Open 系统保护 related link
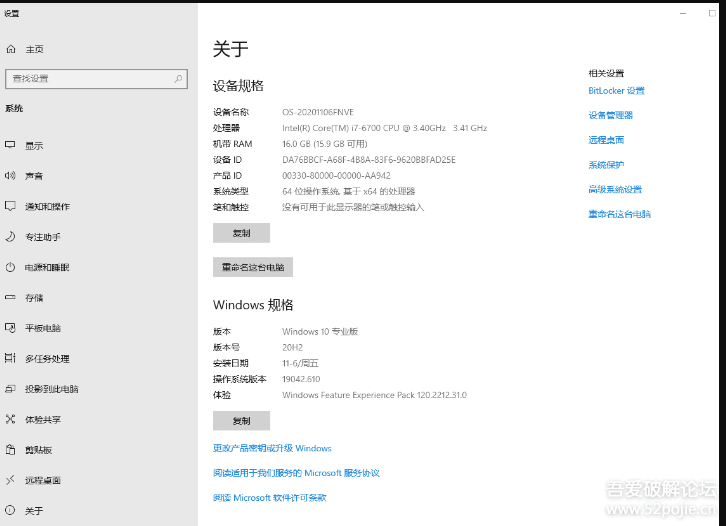The height and width of the screenshot is (526, 726). point(606,165)
